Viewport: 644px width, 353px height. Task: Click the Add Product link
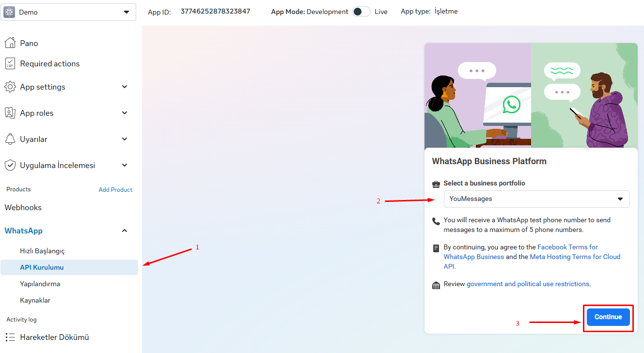[115, 190]
